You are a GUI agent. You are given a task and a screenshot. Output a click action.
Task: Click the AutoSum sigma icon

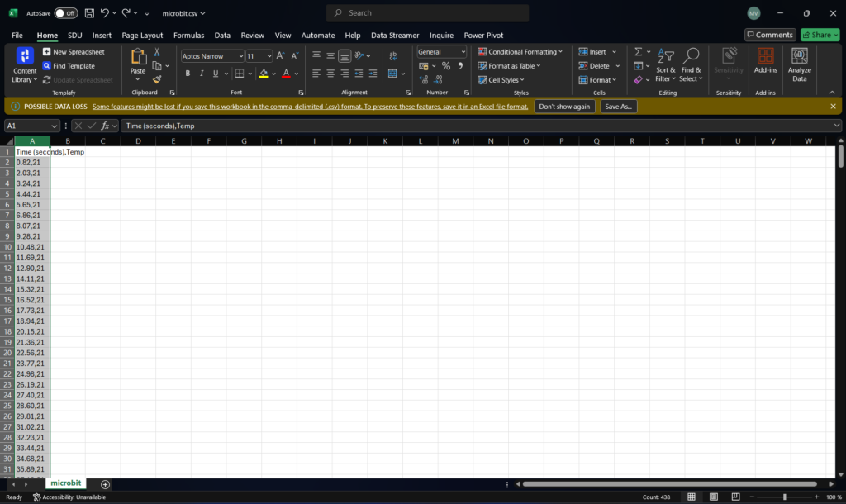tap(639, 52)
